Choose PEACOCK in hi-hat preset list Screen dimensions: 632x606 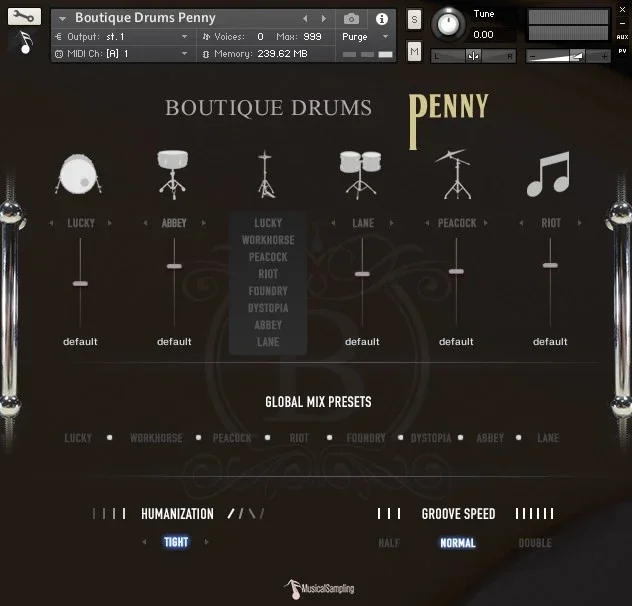coord(268,257)
